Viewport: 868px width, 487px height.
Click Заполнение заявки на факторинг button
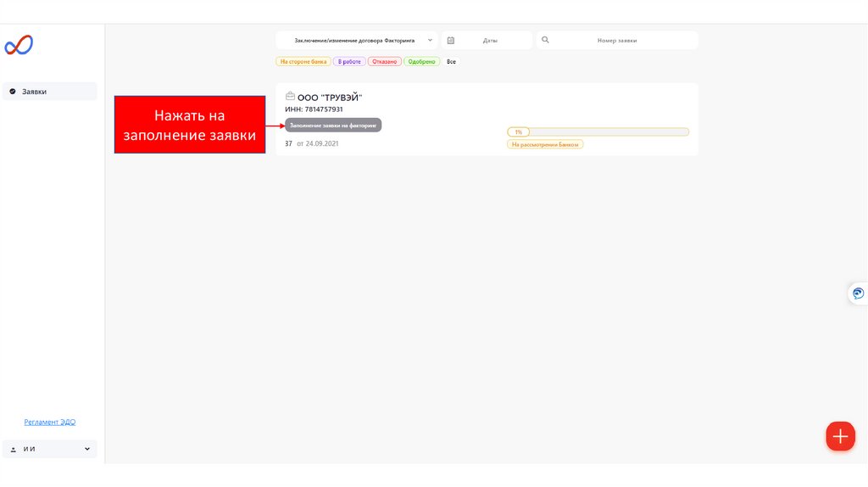coord(333,126)
